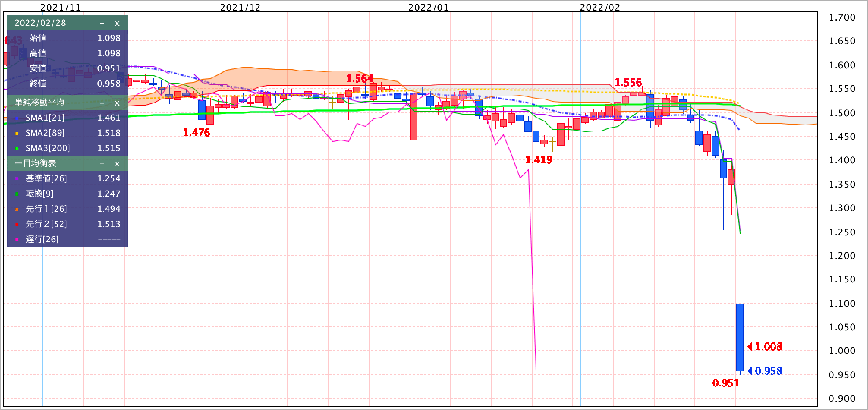Screen dimensions: 868x410
Task: Click the 2022/01 date axis label
Action: pos(428,7)
